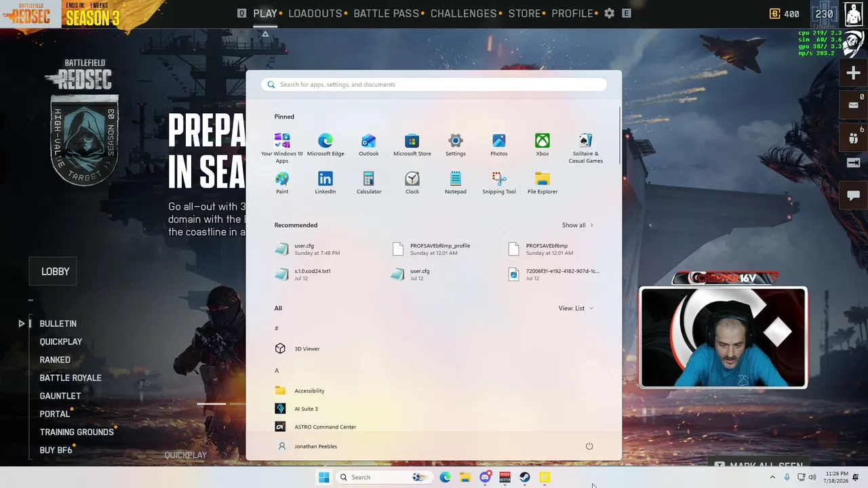
Task: Launch the Photos app
Action: (x=499, y=145)
